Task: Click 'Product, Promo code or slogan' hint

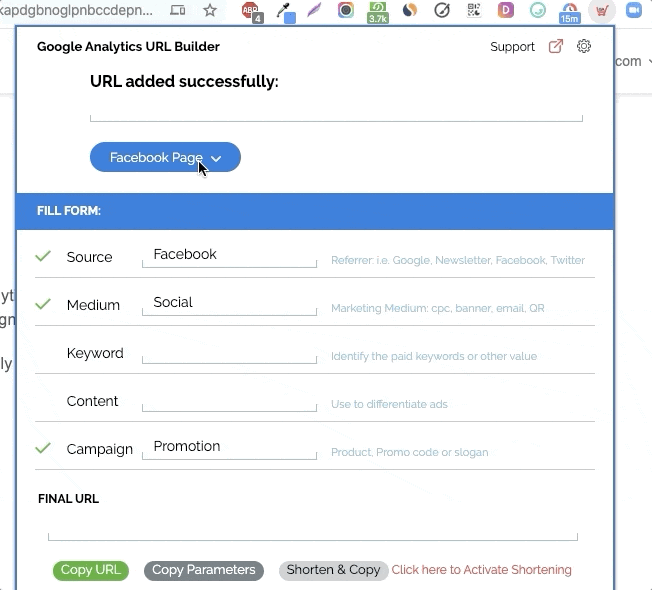Action: [x=410, y=452]
